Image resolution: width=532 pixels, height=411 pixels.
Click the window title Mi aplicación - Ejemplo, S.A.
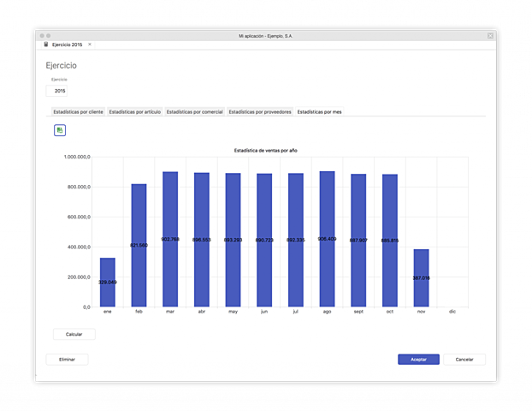[266, 36]
